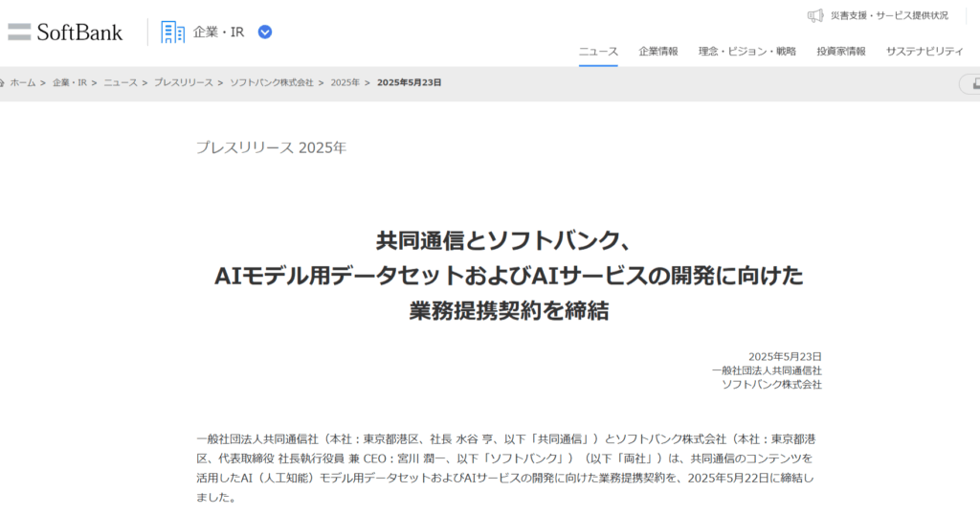This screenshot has width=980, height=515.
Task: Click the print button at breadcrumb bar's edge
Action: click(972, 83)
